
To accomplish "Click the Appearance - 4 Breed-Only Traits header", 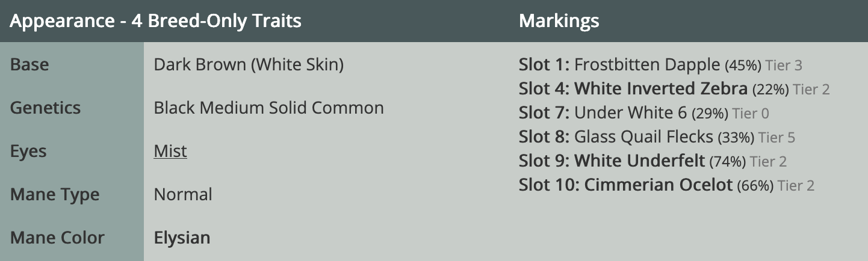I will (x=156, y=22).
